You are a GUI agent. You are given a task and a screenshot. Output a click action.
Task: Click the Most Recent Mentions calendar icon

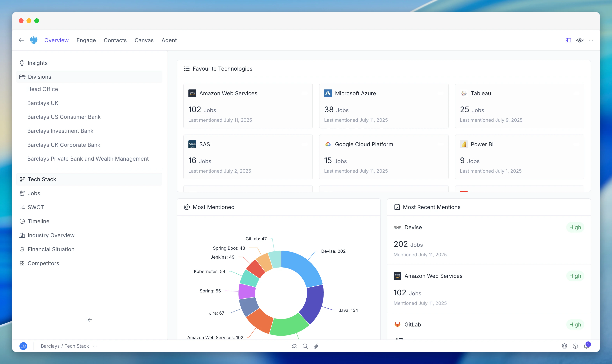pos(397,207)
